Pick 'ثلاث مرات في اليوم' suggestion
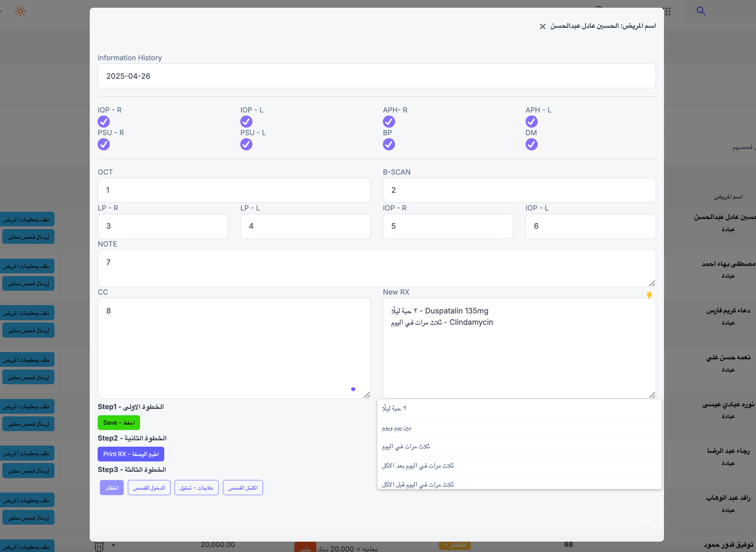The height and width of the screenshot is (552, 756). (x=519, y=447)
